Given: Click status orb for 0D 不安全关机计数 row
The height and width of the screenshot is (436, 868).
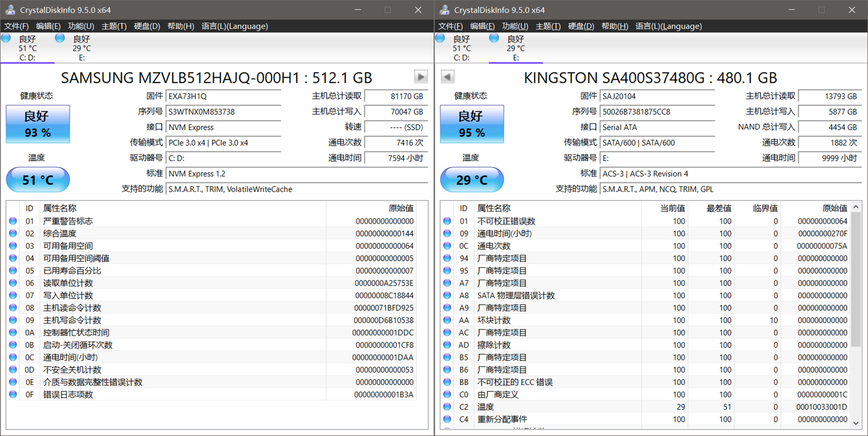Looking at the screenshot, I should click(13, 370).
